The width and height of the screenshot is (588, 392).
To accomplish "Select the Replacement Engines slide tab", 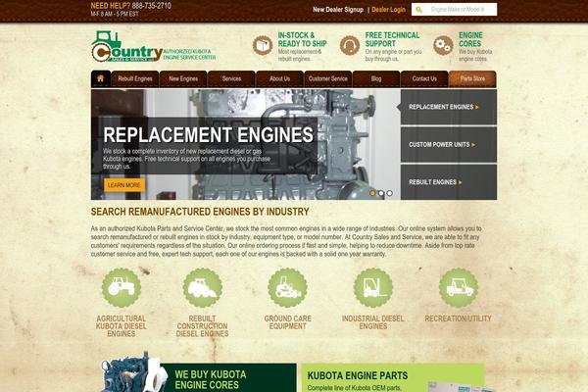I will [x=449, y=107].
